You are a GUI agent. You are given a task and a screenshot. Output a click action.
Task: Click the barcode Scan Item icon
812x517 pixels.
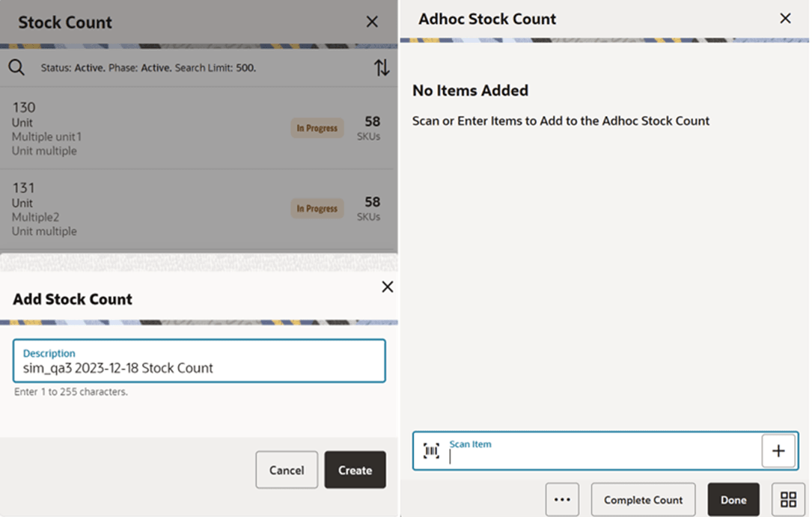coord(431,450)
